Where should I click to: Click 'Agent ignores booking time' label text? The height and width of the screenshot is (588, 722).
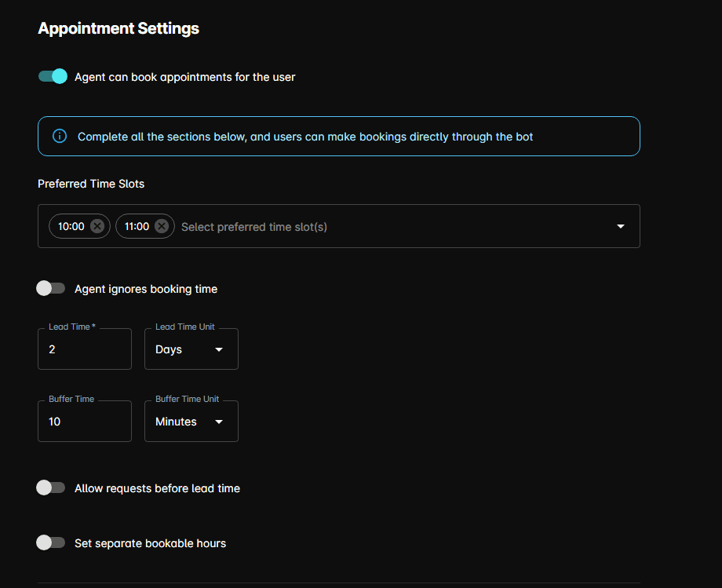pyautogui.click(x=146, y=289)
